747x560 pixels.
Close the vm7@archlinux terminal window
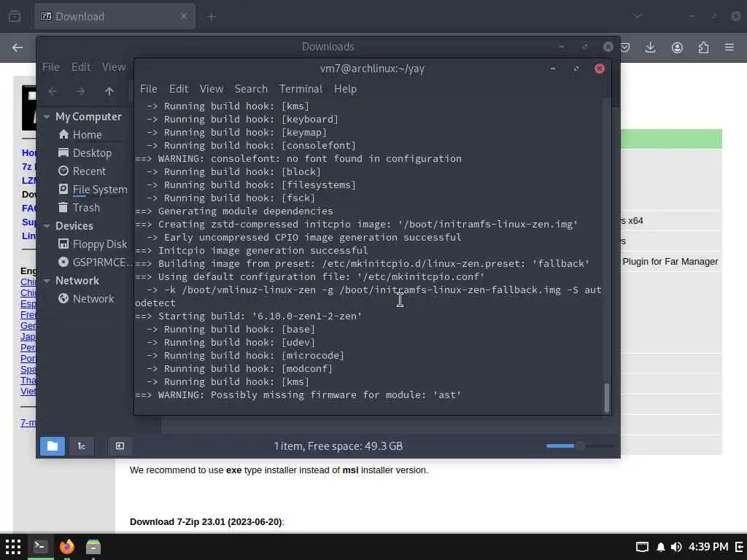pos(600,69)
